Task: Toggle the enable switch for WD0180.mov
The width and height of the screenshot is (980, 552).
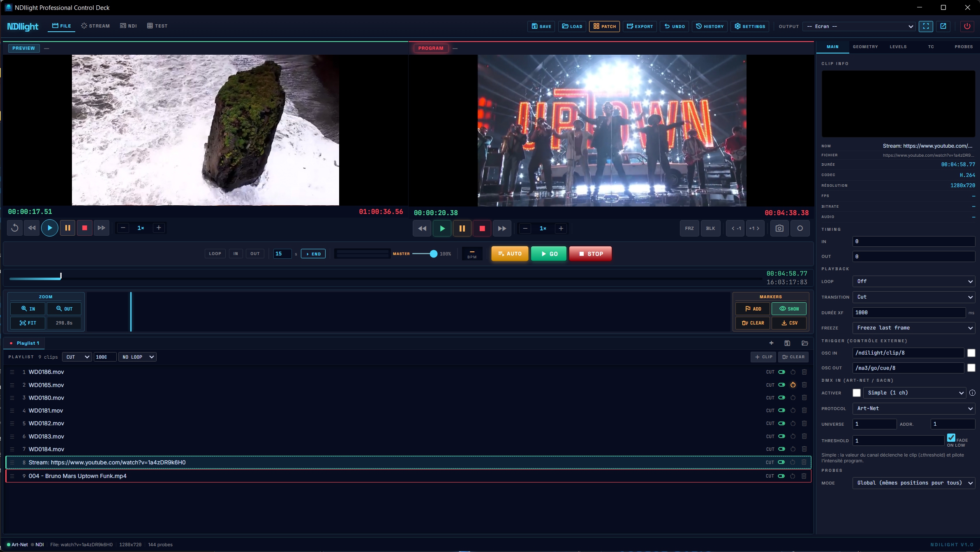Action: (x=781, y=398)
